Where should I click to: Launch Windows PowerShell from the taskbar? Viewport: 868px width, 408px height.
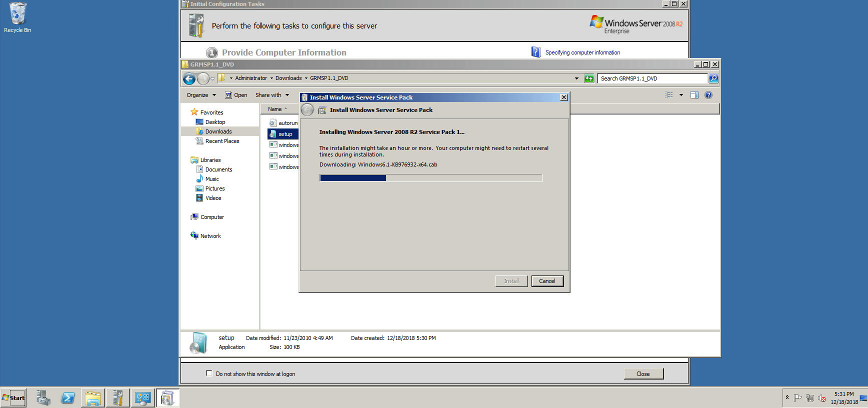coord(68,398)
